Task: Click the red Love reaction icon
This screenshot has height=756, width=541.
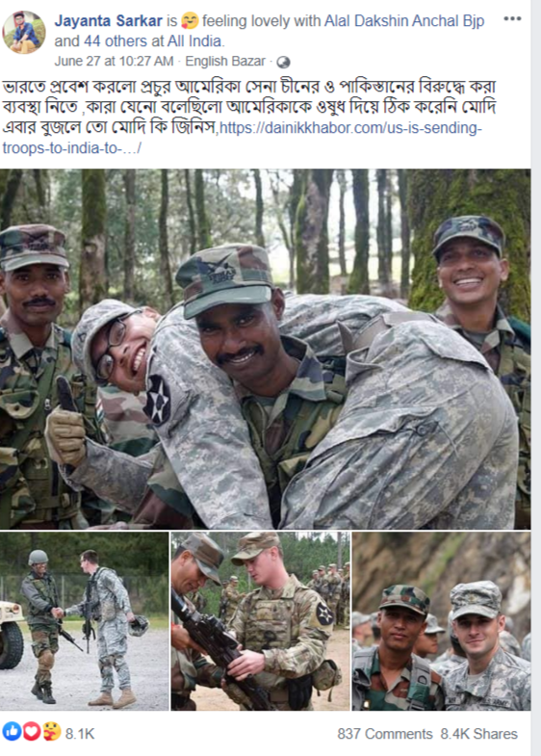Action: pyautogui.click(x=31, y=732)
